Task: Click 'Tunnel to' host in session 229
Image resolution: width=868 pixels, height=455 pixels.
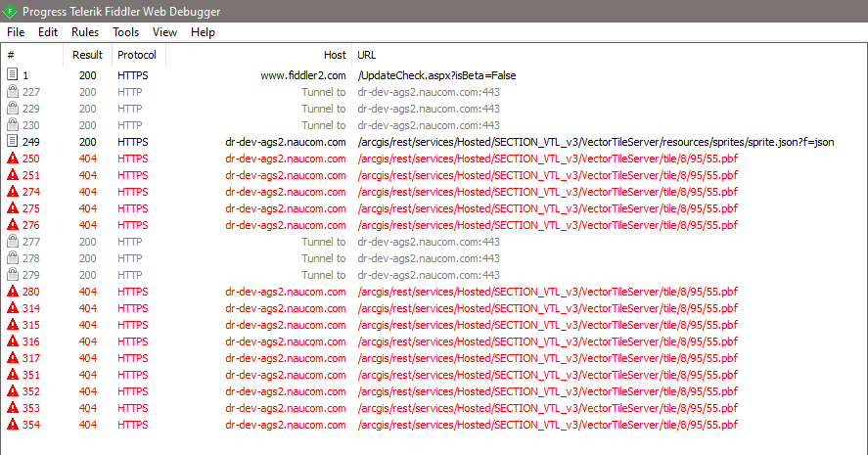Action: [324, 109]
